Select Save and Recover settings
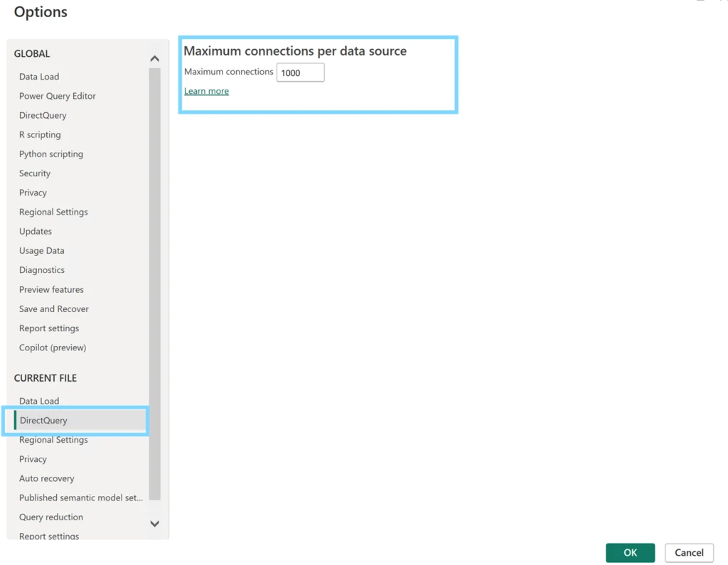The width and height of the screenshot is (728, 565). tap(53, 308)
